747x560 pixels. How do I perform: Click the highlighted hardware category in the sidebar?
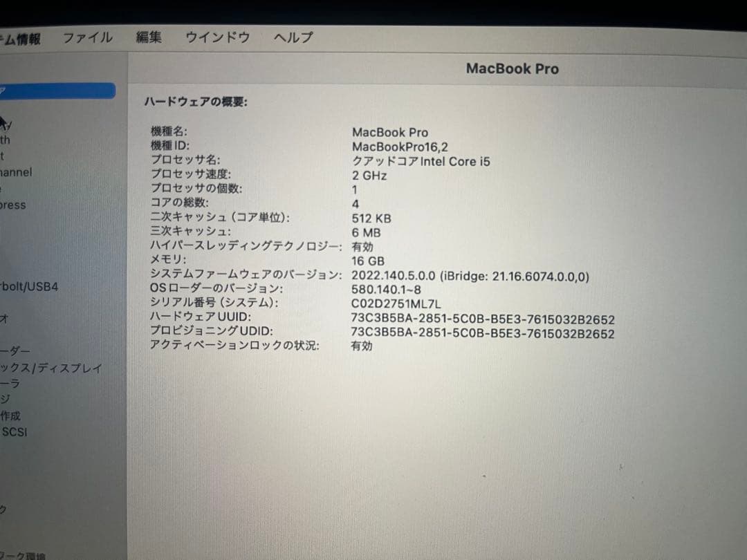click(x=55, y=90)
